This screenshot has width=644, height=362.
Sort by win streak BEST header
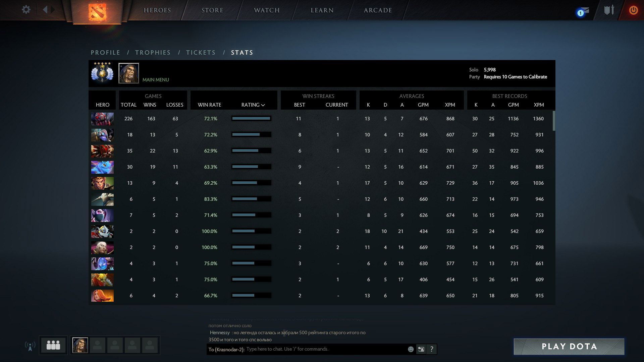point(300,105)
